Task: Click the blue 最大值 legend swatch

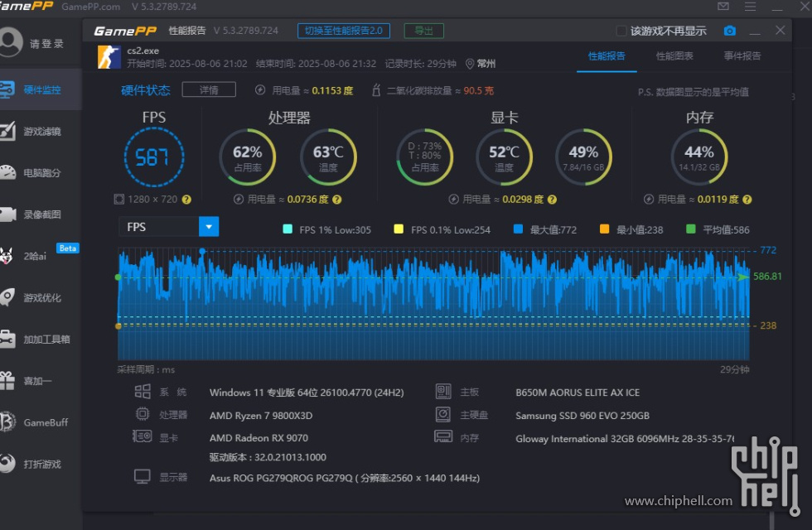Action: point(518,229)
